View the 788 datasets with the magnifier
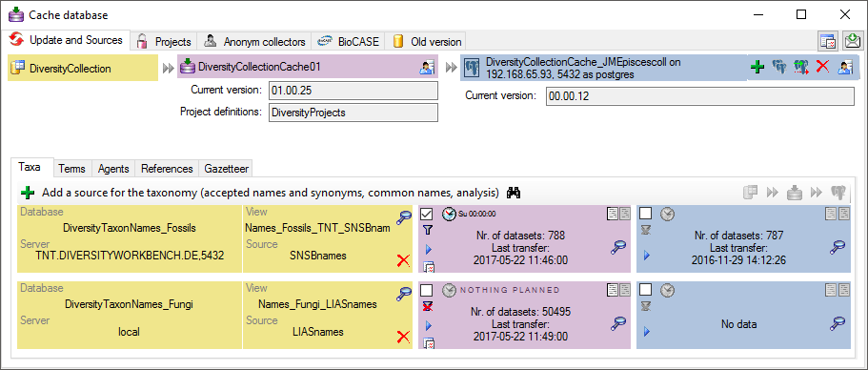The width and height of the screenshot is (868, 370). (x=617, y=247)
